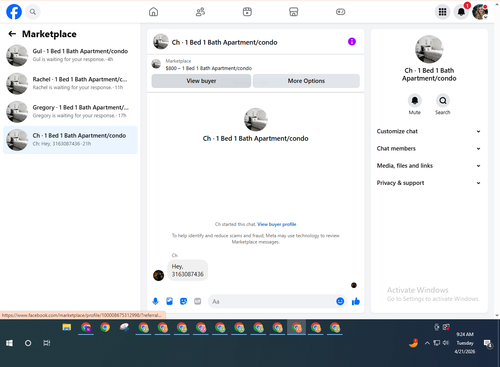Screen dimensions: 500x367
Task: Go to the Home tab
Action: coord(153,12)
